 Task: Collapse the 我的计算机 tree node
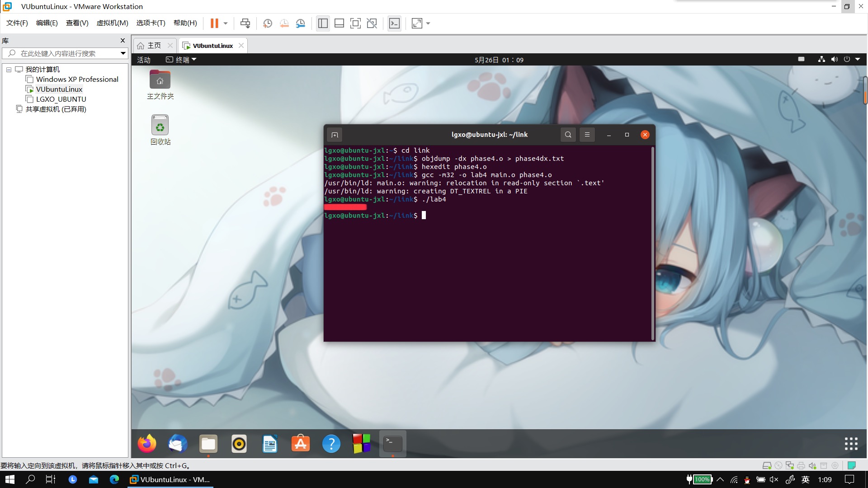(9, 70)
